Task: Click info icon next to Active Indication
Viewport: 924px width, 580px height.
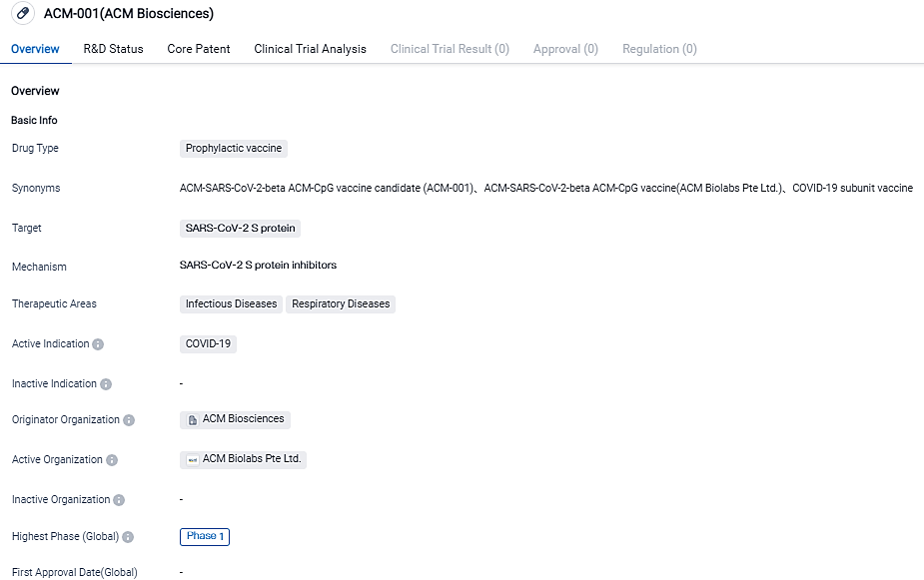Action: 98,344
